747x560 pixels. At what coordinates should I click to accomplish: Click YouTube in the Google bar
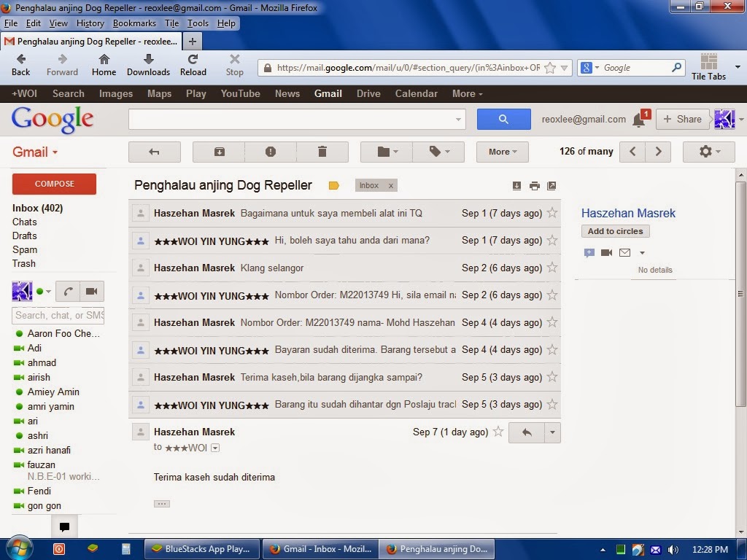point(240,94)
